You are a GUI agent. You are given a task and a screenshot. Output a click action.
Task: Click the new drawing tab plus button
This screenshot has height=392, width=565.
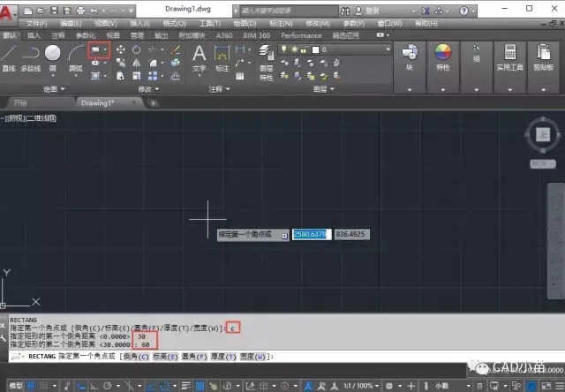coord(153,103)
